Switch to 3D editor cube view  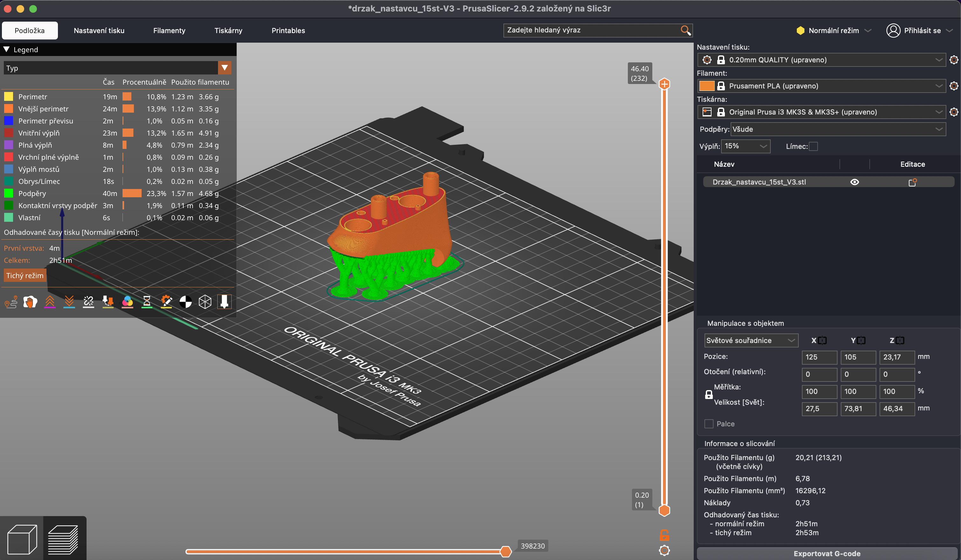pos(22,539)
